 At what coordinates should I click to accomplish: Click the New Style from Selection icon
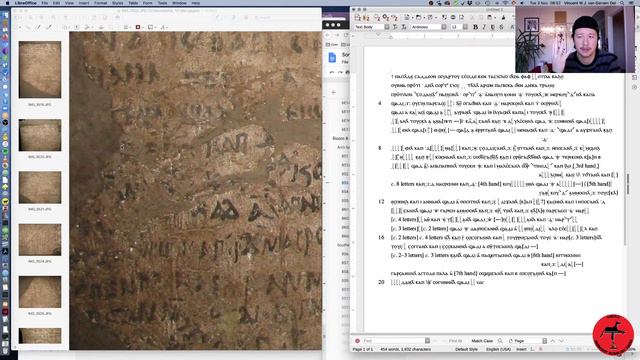[x=404, y=27]
